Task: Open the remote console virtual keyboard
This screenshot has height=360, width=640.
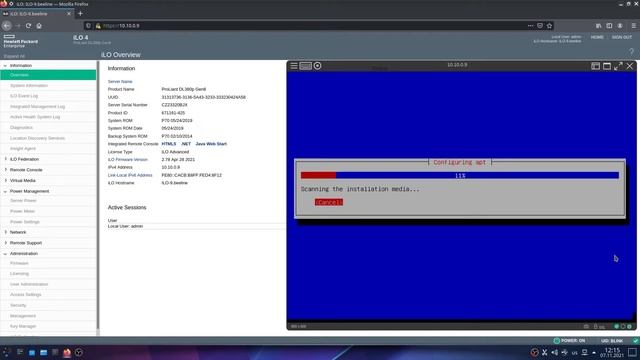Action: (305, 66)
